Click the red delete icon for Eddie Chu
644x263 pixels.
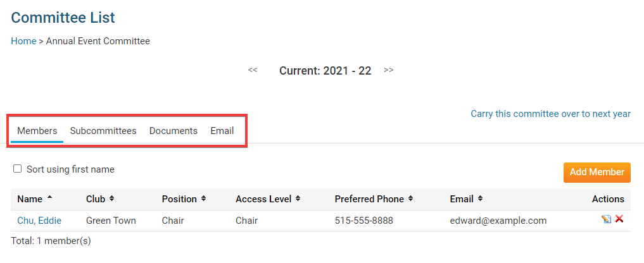(619, 219)
